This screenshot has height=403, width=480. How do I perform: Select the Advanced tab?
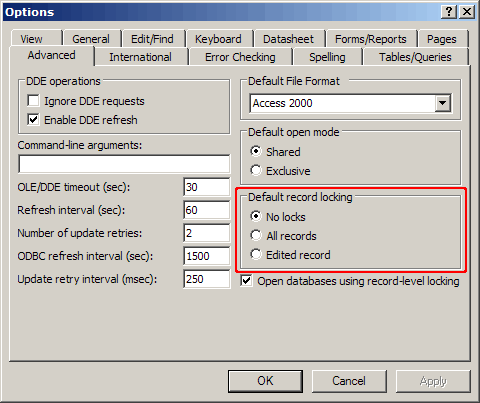tap(52, 55)
